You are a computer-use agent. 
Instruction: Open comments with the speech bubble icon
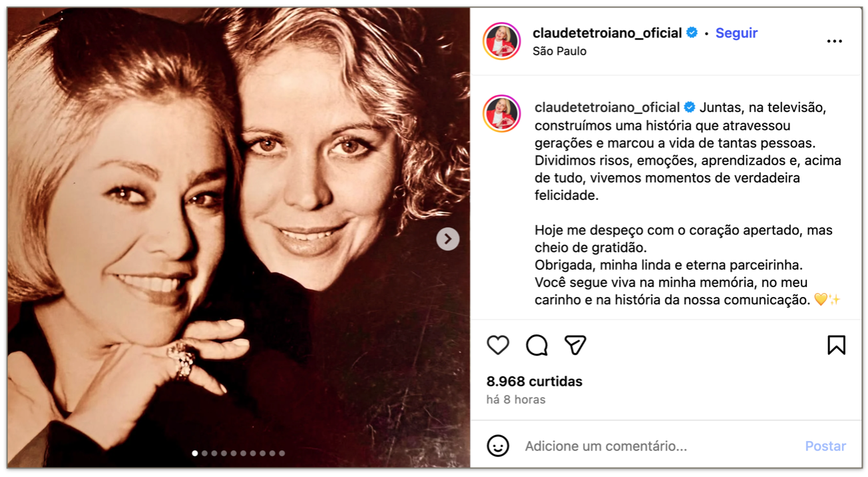(537, 345)
